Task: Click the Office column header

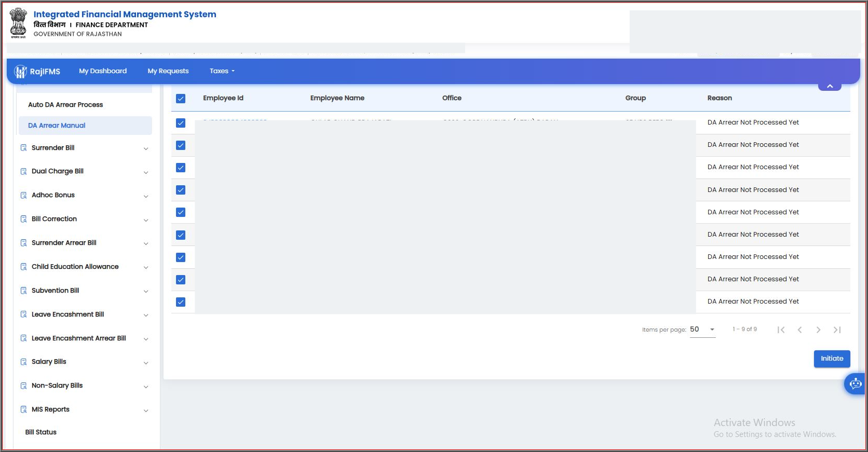Action: tap(452, 98)
